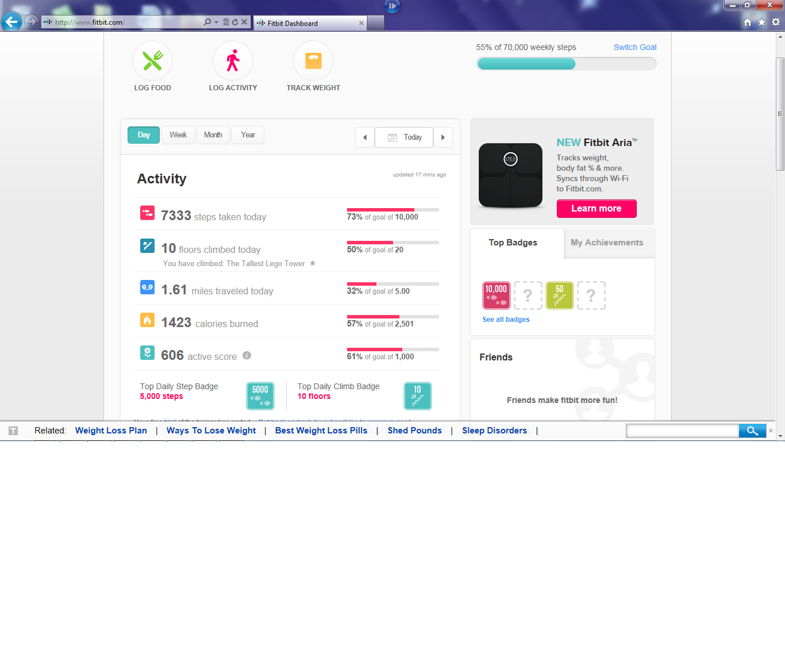Open the Sleep Disorders link
Screen dimensions: 785x672
pos(495,431)
